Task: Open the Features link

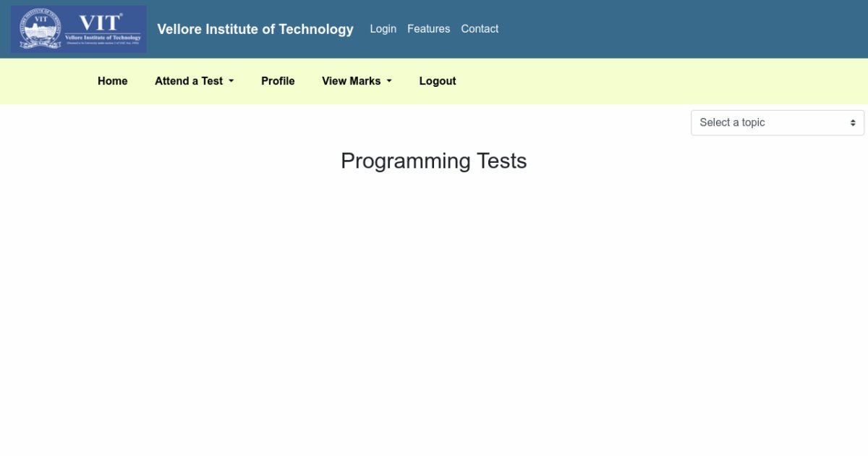Action: click(428, 29)
